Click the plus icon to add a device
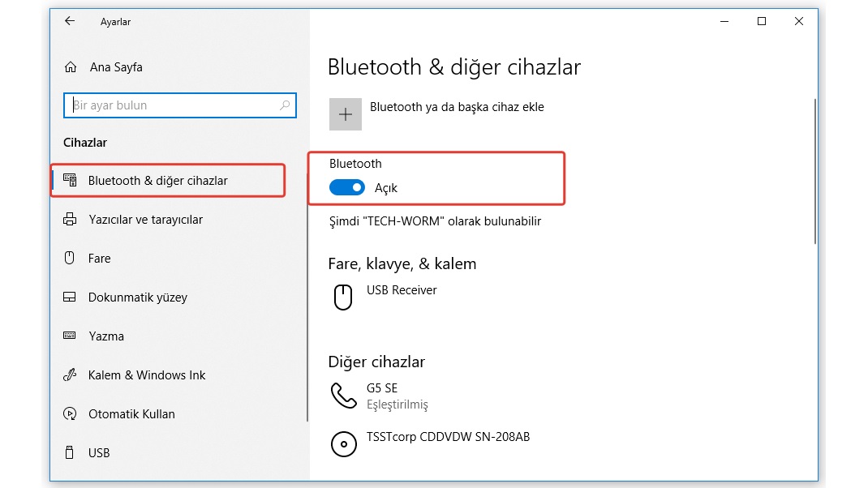 (345, 113)
